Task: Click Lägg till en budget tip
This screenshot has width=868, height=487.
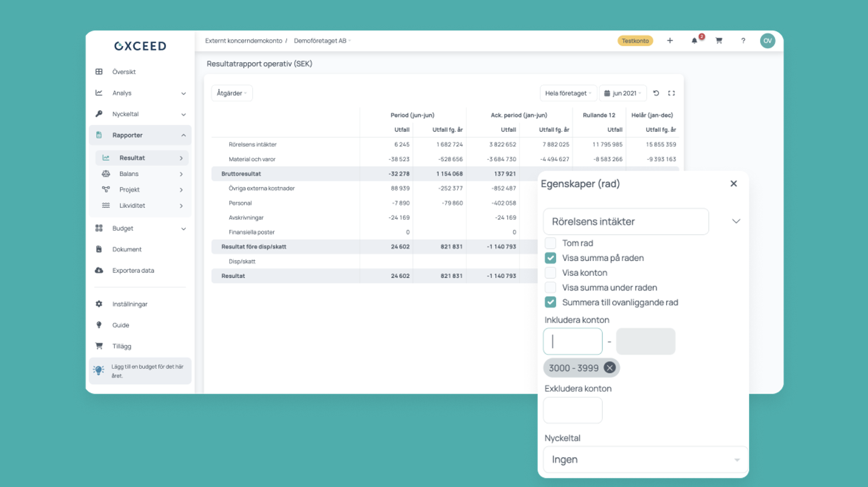Action: pyautogui.click(x=140, y=371)
